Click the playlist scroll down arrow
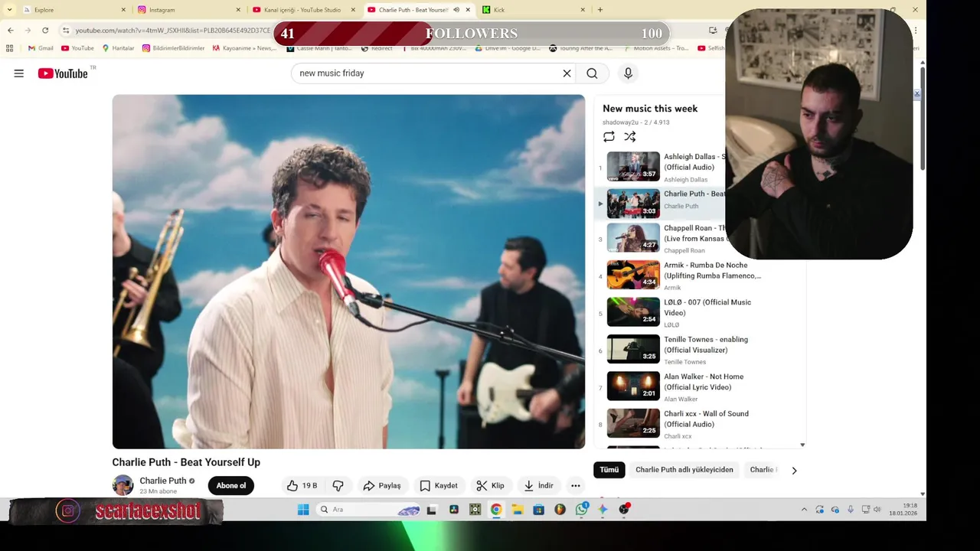This screenshot has width=980, height=551. pos(802,445)
